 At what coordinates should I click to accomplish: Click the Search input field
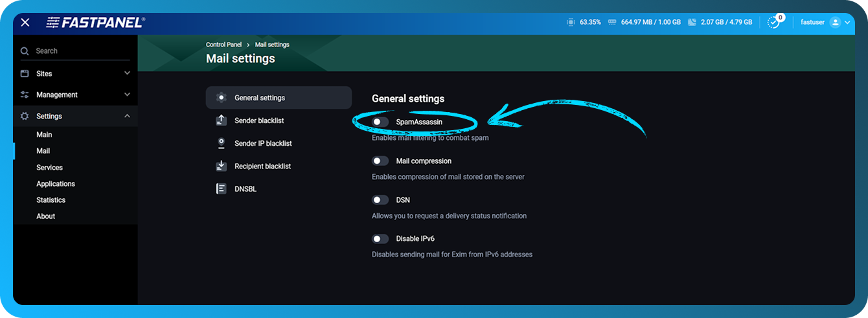click(x=78, y=51)
